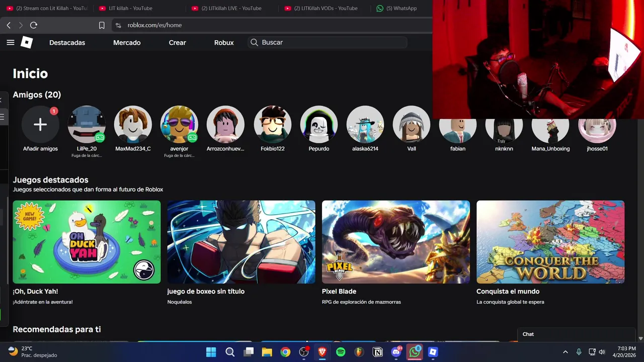Switch to the LITkillah VODs YouTube tab
The width and height of the screenshot is (644, 362).
pos(324,8)
